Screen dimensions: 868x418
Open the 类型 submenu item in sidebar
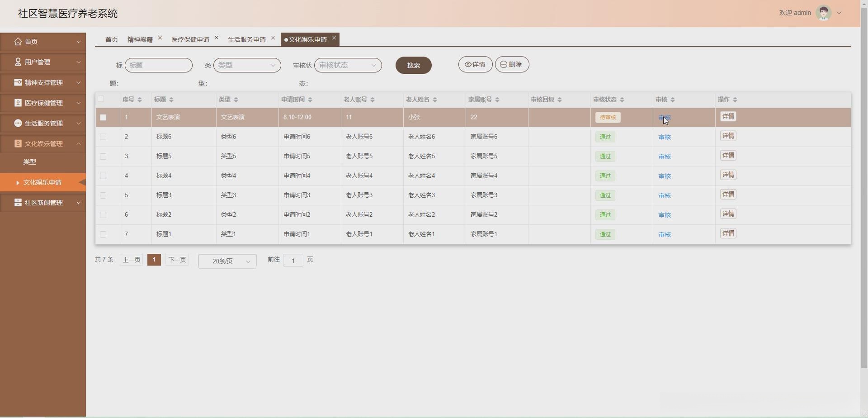click(30, 162)
